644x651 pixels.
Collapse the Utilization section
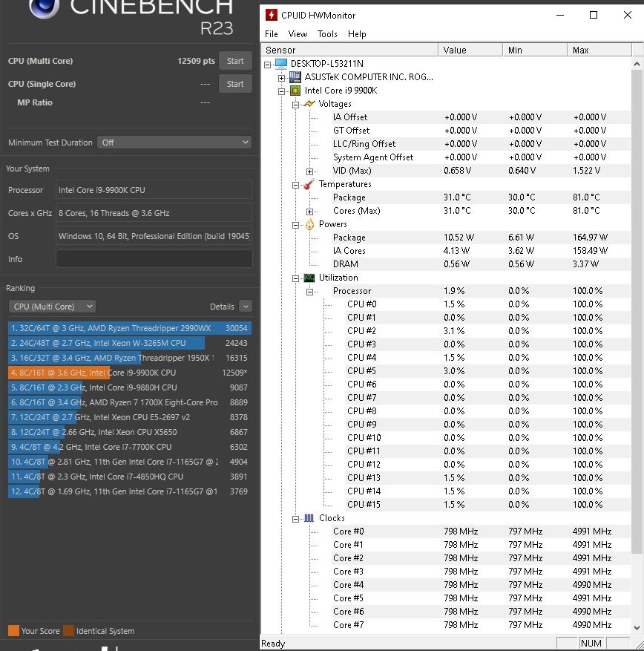pyautogui.click(x=296, y=278)
